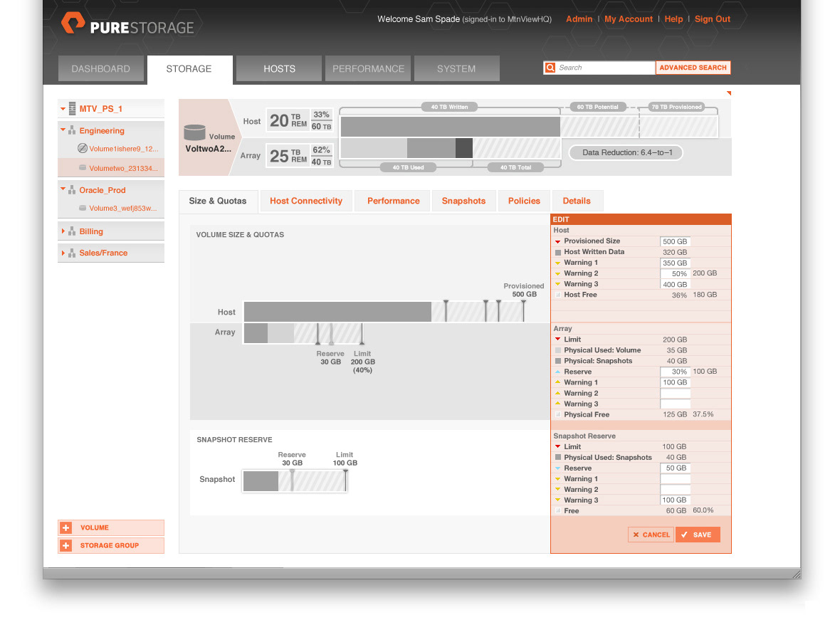Select Volumetwo_231334 in the tree
The image size is (840, 620).
coord(111,168)
